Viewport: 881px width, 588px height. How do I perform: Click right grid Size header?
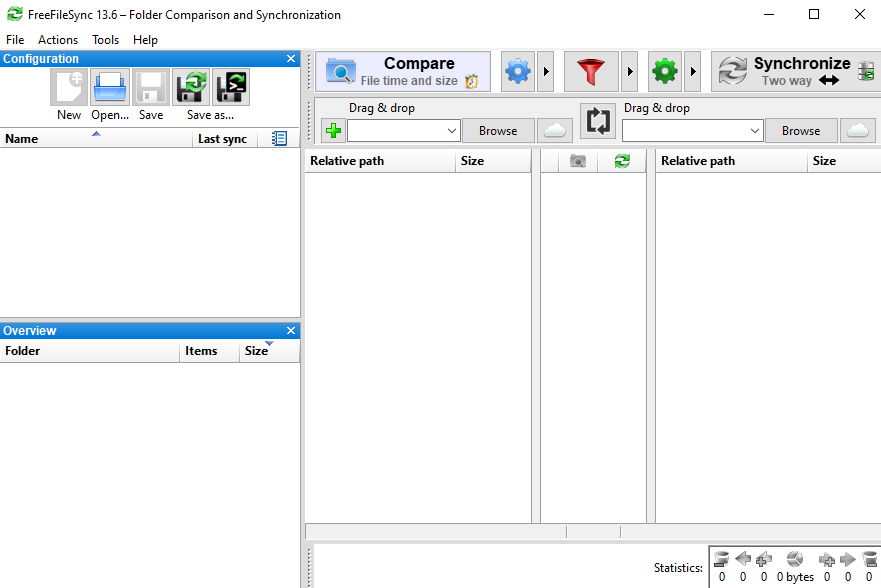point(844,161)
